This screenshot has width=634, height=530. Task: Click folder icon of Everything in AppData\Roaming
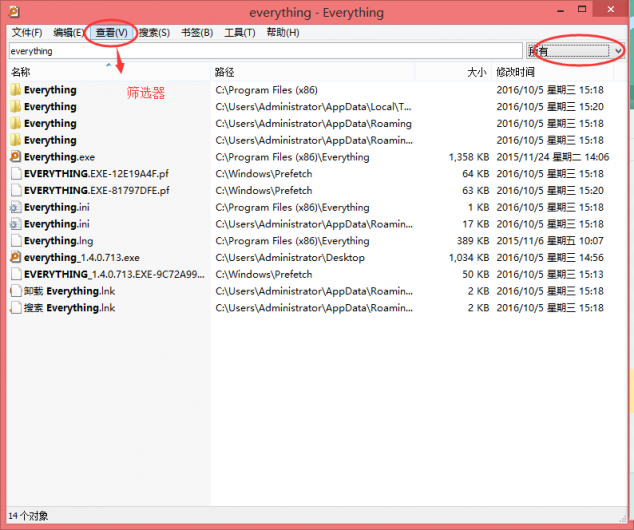(15, 123)
